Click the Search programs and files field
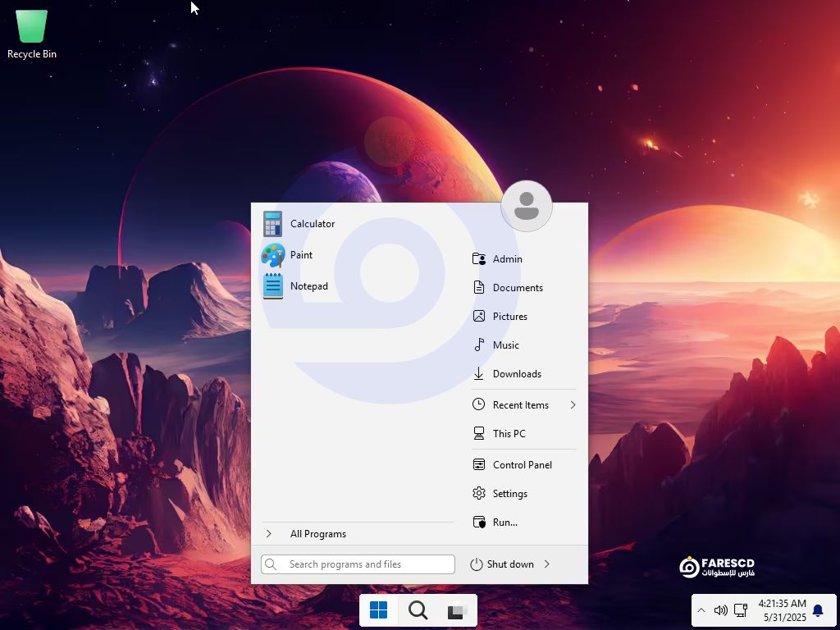The height and width of the screenshot is (630, 840). click(358, 564)
